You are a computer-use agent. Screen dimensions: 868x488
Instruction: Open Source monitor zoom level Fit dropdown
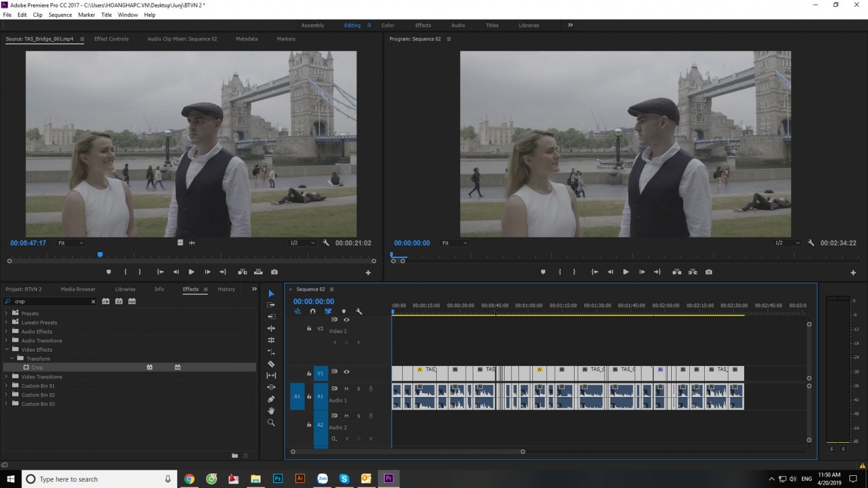pos(71,243)
